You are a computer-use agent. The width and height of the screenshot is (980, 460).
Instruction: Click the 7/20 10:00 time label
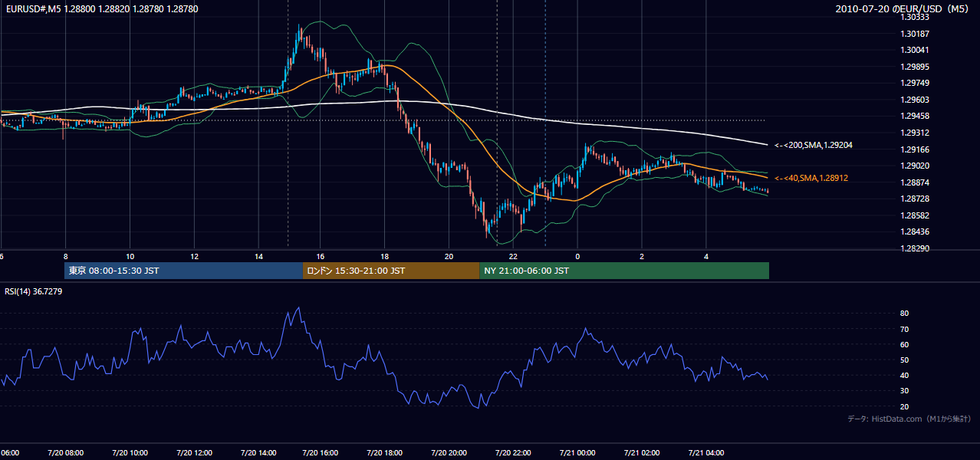(x=130, y=453)
